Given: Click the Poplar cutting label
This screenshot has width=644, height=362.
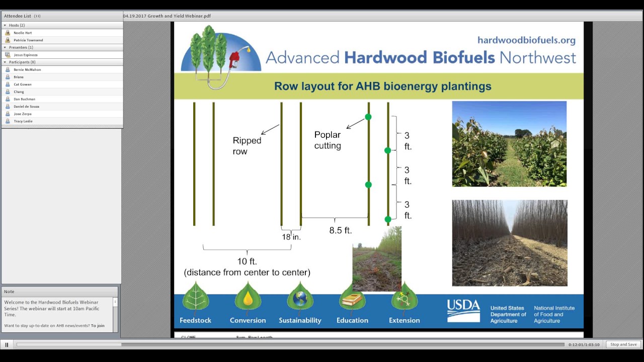Looking at the screenshot, I should coord(328,140).
